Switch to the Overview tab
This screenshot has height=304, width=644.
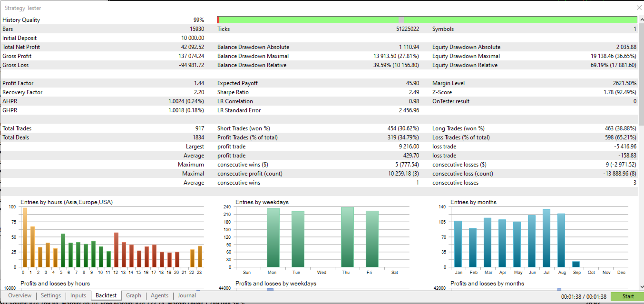pyautogui.click(x=20, y=296)
